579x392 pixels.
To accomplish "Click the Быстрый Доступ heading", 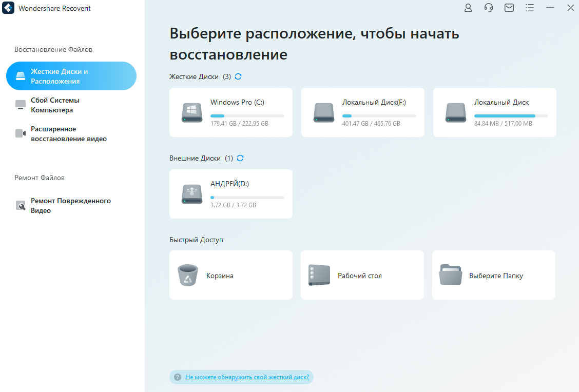I will 196,240.
